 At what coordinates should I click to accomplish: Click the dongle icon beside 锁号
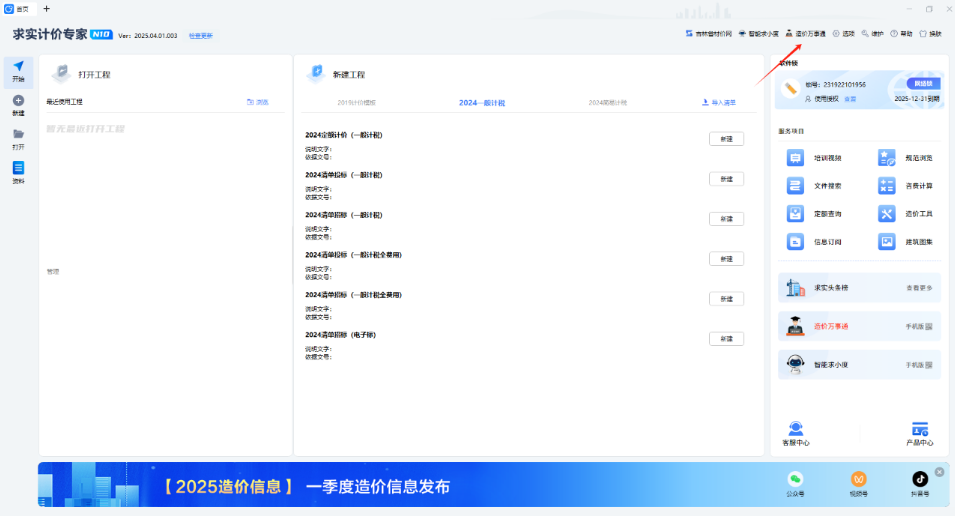[790, 89]
